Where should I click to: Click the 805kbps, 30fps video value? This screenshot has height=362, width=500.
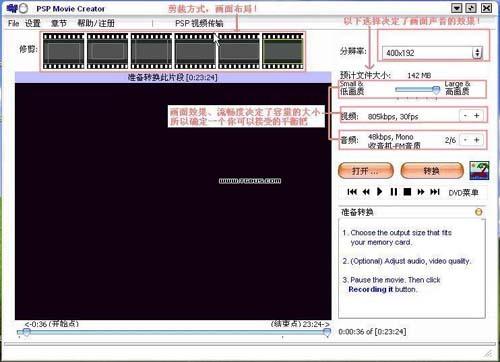point(393,116)
